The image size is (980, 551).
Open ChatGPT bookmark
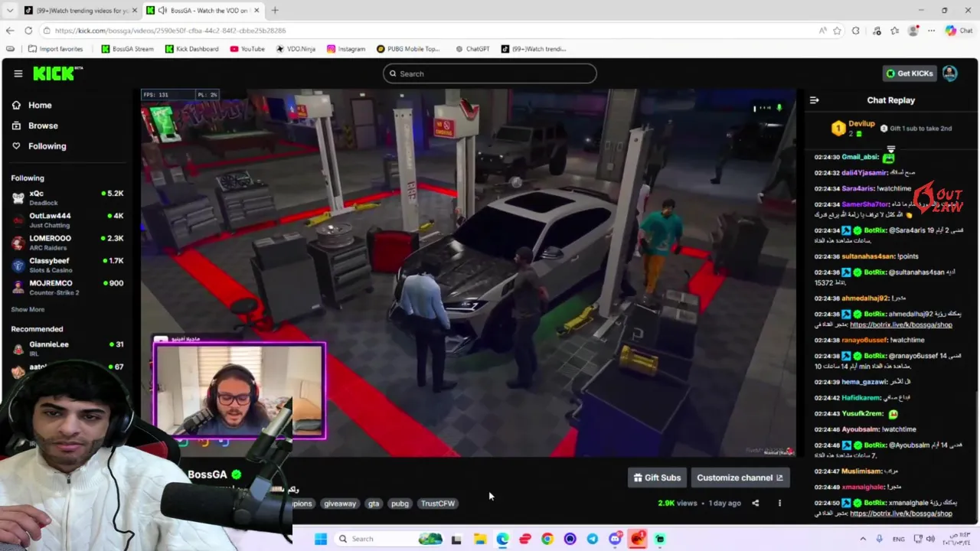coord(472,49)
